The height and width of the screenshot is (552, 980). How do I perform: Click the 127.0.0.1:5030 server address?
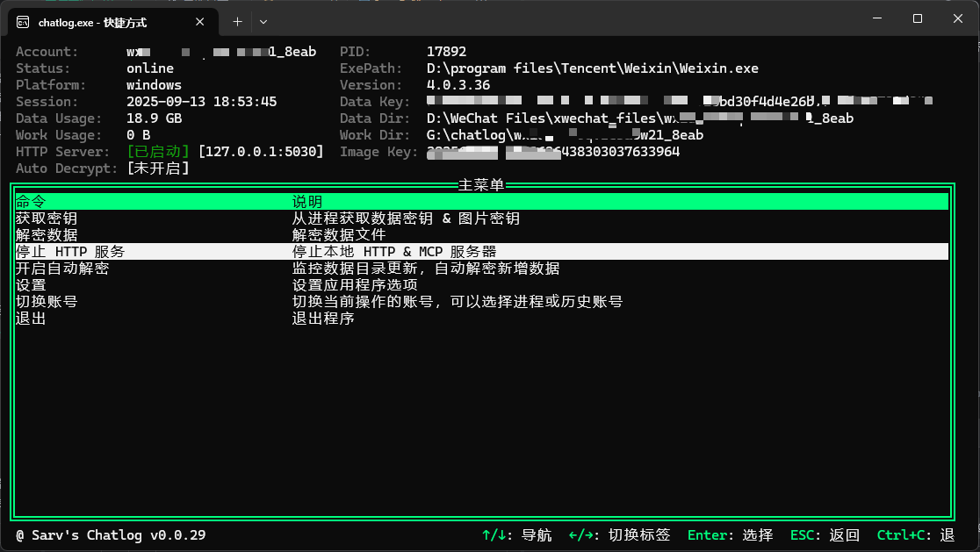(x=261, y=152)
